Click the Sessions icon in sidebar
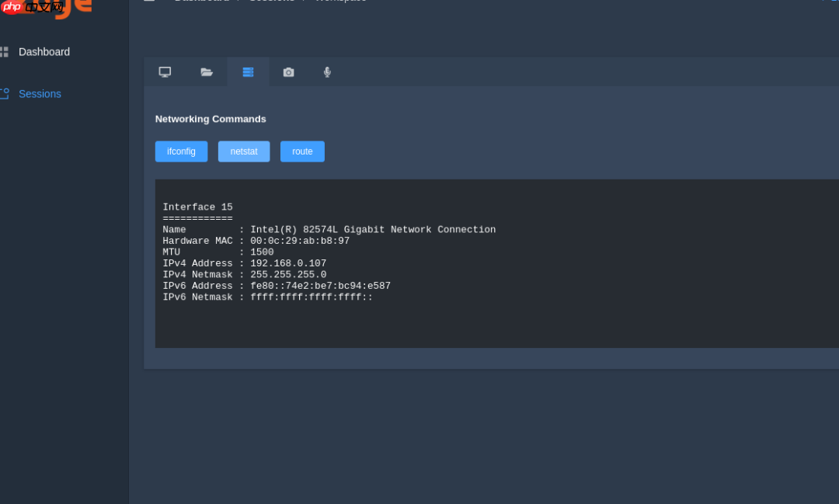839x504 pixels. click(4, 94)
